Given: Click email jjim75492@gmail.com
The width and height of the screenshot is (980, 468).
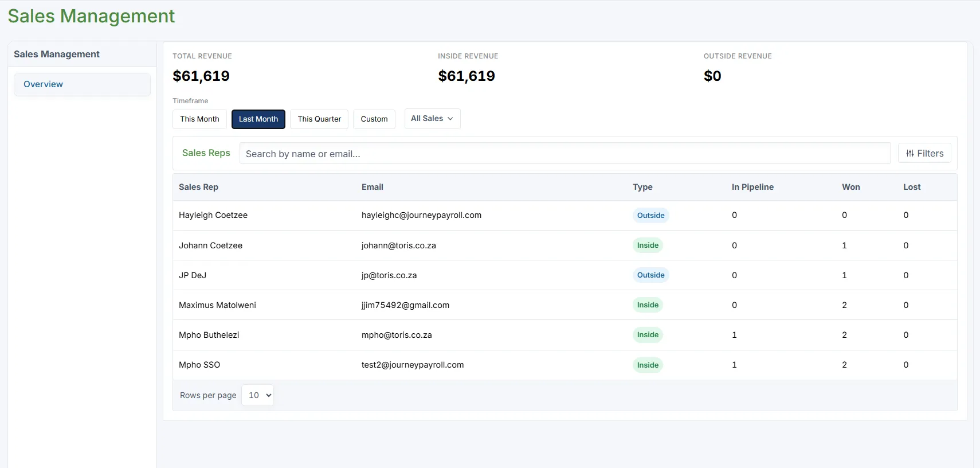Looking at the screenshot, I should (405, 305).
